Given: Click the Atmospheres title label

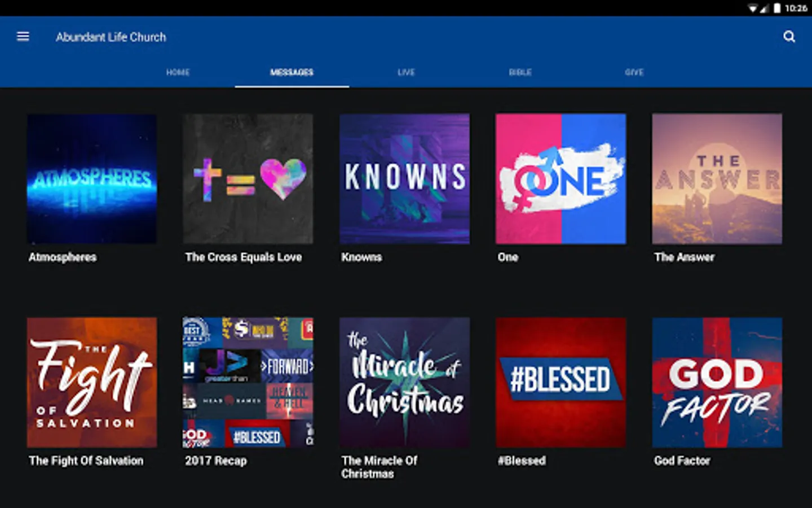Looking at the screenshot, I should point(63,257).
